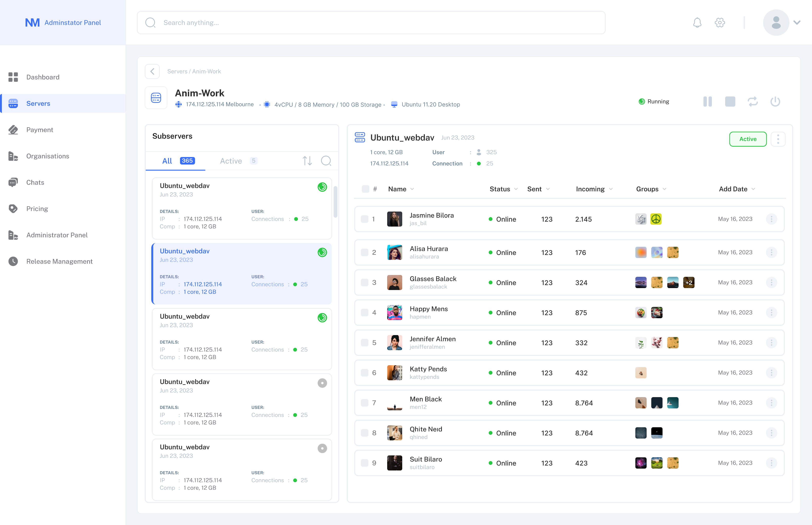Restart the server using the loop icon
812x525 pixels.
[x=753, y=101]
